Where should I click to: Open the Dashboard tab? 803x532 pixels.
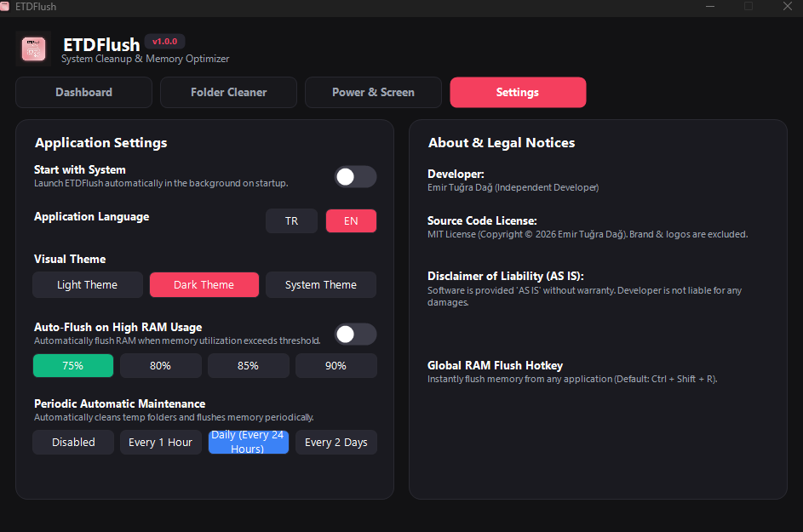(x=83, y=92)
